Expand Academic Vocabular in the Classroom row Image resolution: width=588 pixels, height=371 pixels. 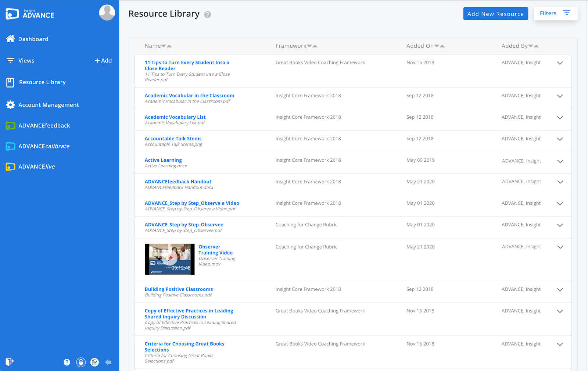tap(560, 96)
